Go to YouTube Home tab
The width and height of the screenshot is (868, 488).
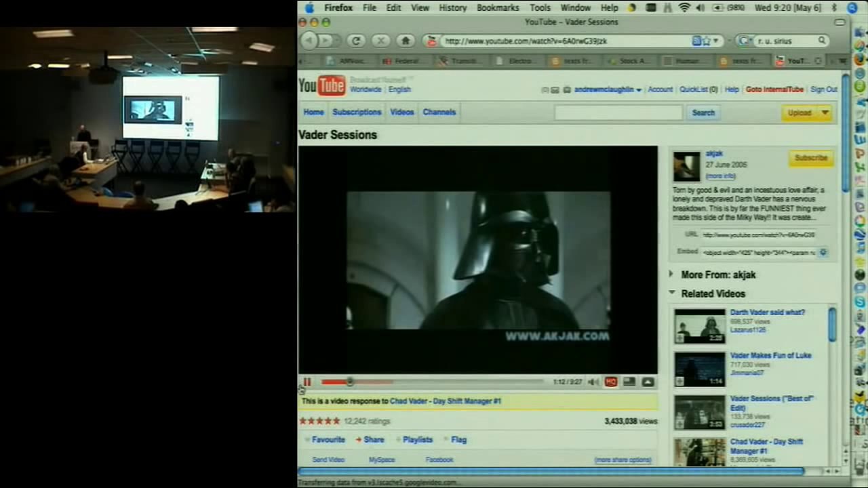313,112
